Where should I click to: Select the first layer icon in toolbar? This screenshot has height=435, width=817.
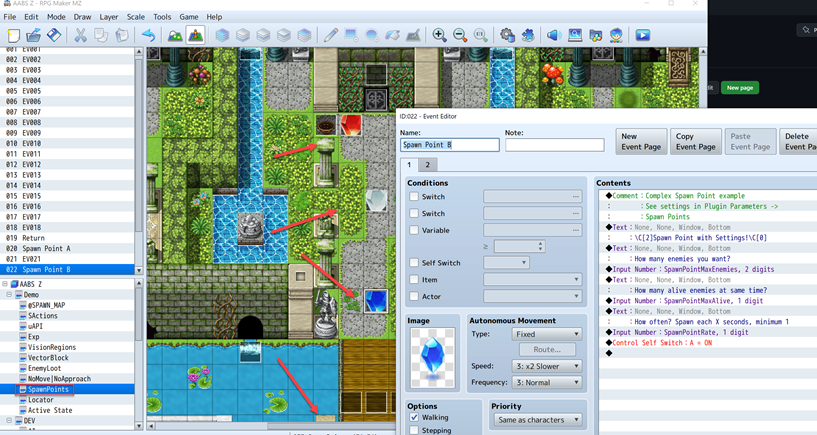222,35
